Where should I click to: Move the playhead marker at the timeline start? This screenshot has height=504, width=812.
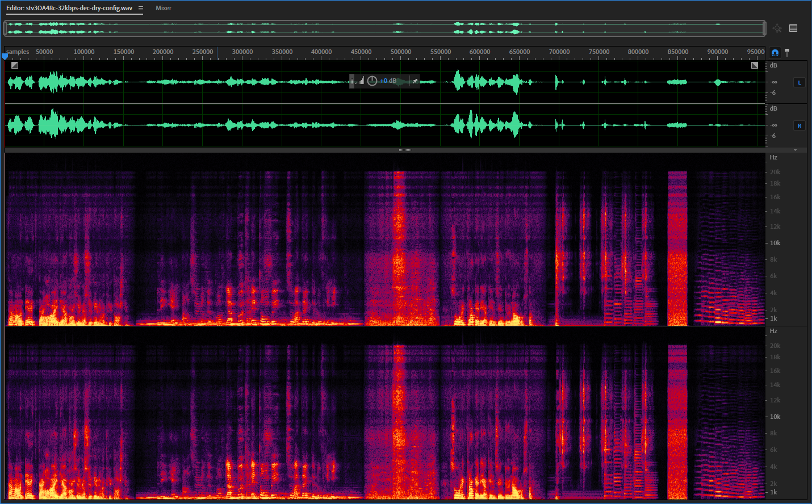[5, 55]
